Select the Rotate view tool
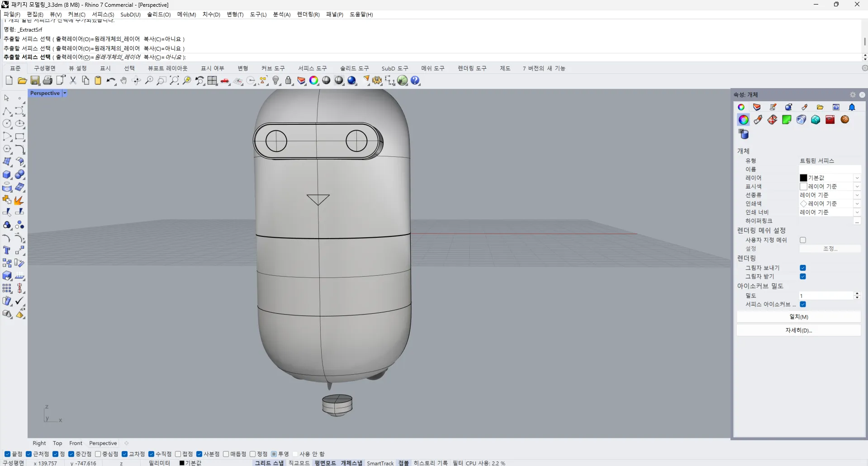868x466 pixels. (136, 80)
